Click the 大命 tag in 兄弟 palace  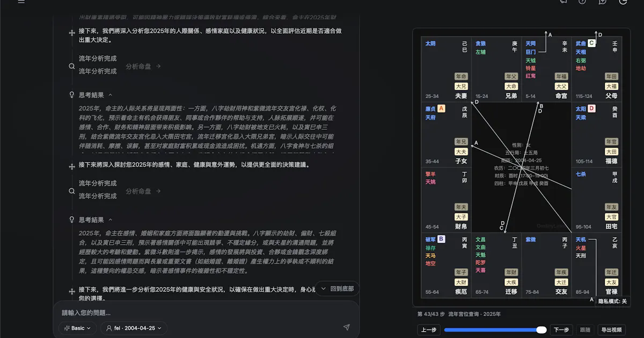point(511,86)
